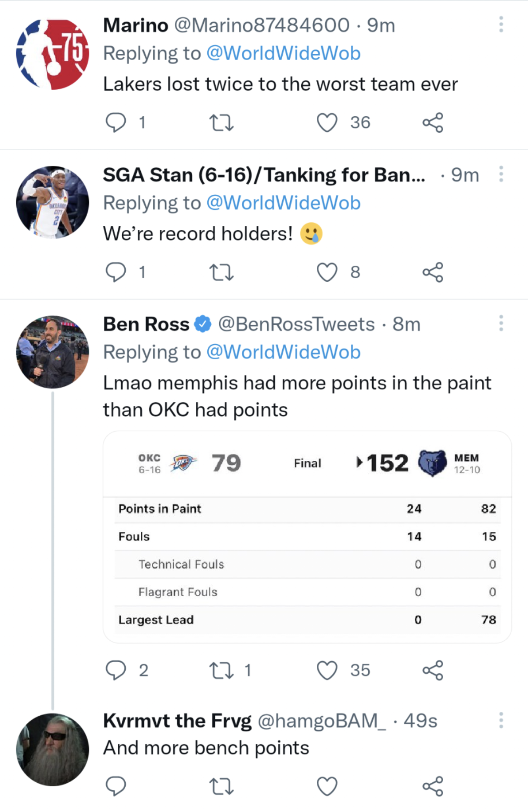Share the Kvrmvt the Frvg tweet
Viewport: 528px width, 812px height.
432,786
